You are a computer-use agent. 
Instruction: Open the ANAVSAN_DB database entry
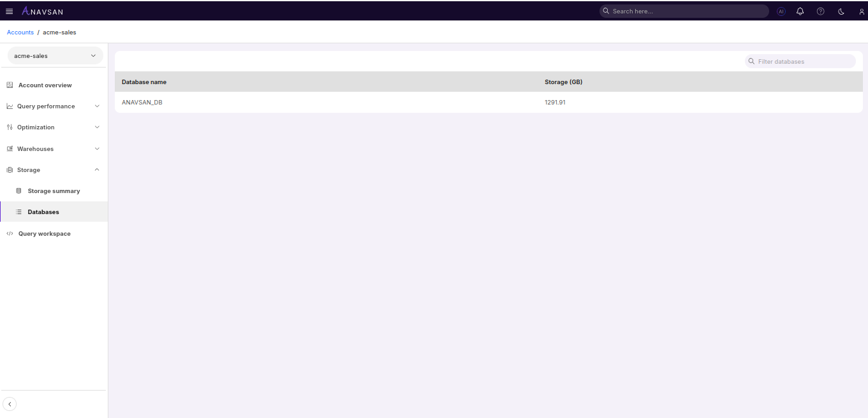(x=142, y=102)
